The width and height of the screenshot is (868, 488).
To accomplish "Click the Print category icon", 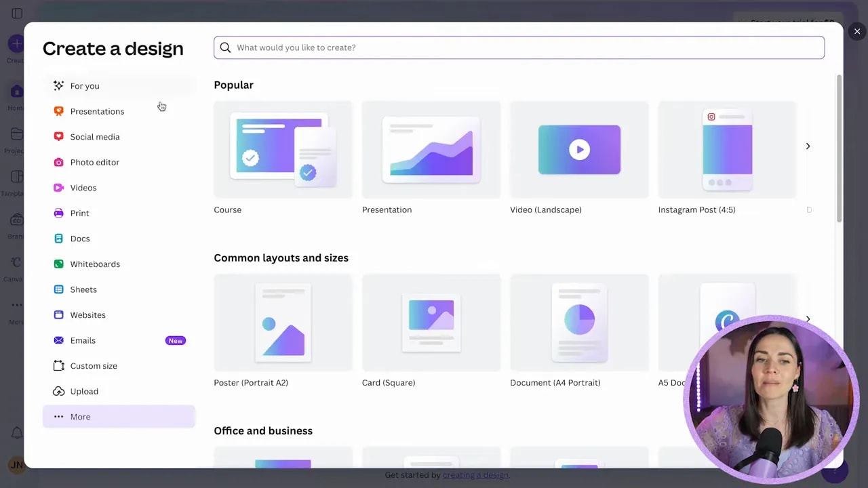I will pos(59,213).
